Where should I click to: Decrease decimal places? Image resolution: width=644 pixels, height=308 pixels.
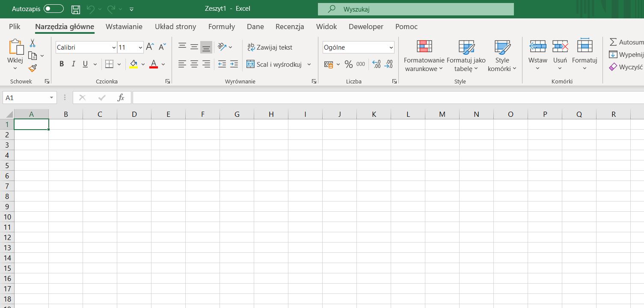[x=389, y=65]
